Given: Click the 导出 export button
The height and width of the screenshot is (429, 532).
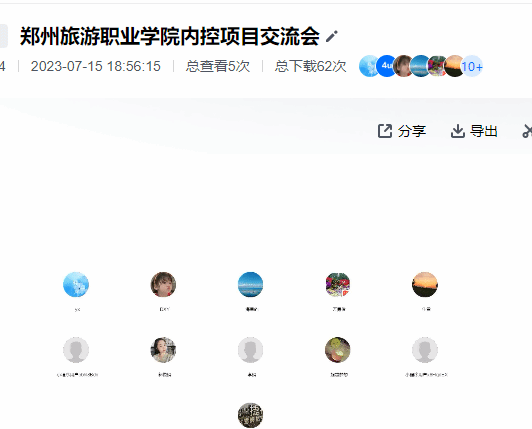Looking at the screenshot, I should tap(474, 131).
